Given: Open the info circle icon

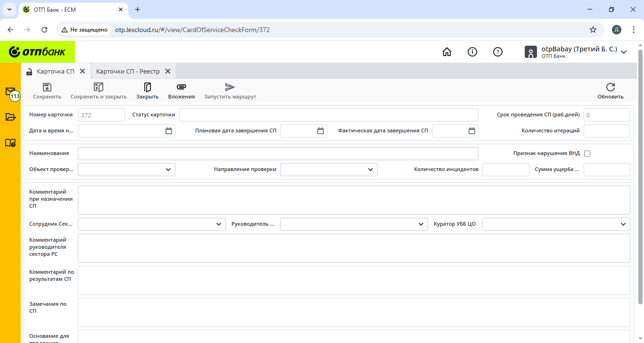Looking at the screenshot, I should (x=472, y=52).
